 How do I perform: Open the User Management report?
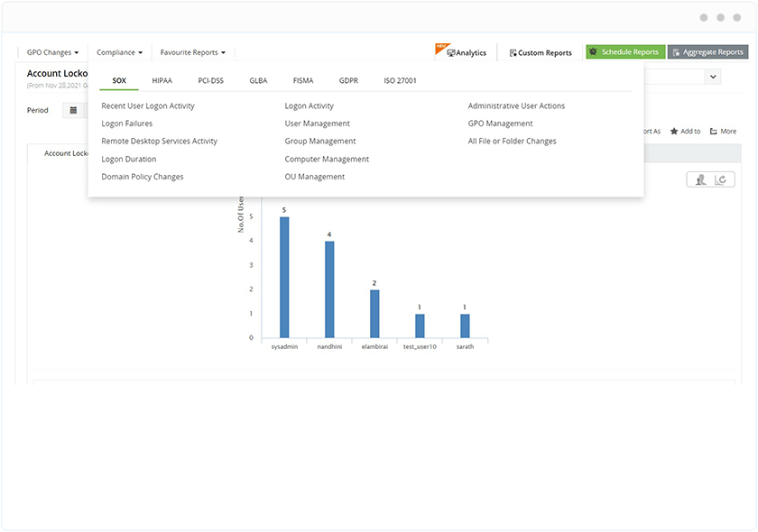coord(317,124)
